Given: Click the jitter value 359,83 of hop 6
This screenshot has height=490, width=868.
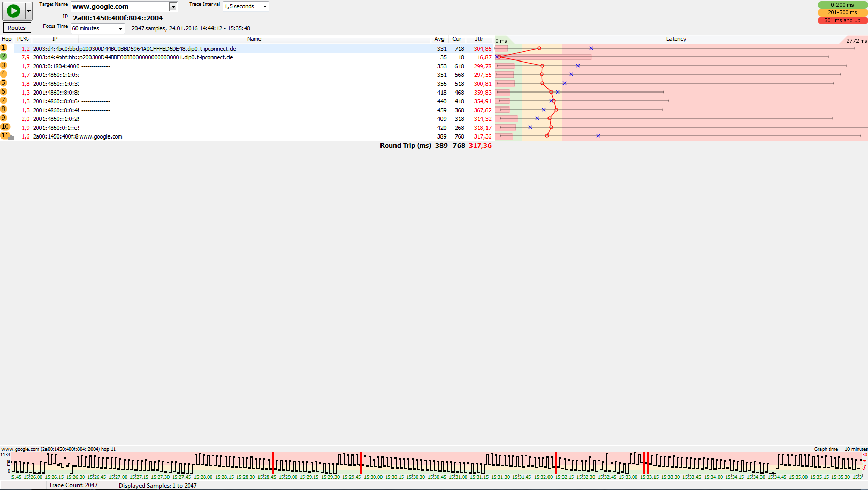Looking at the screenshot, I should click(483, 93).
